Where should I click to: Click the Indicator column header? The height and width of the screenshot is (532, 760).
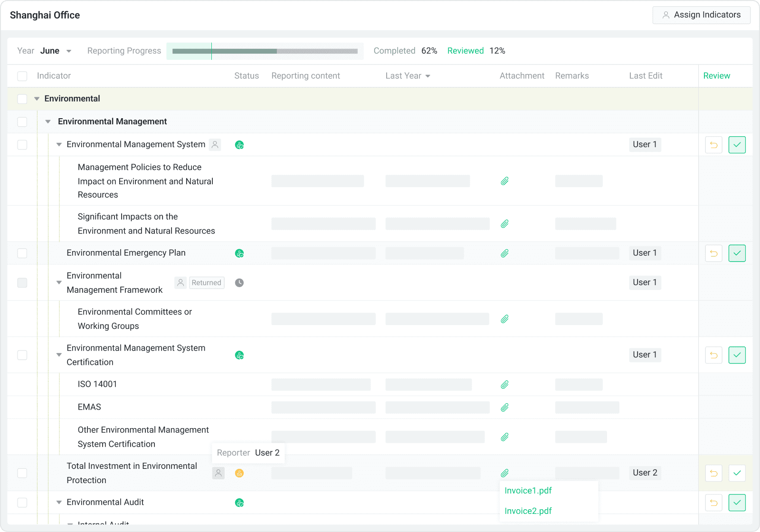54,76
